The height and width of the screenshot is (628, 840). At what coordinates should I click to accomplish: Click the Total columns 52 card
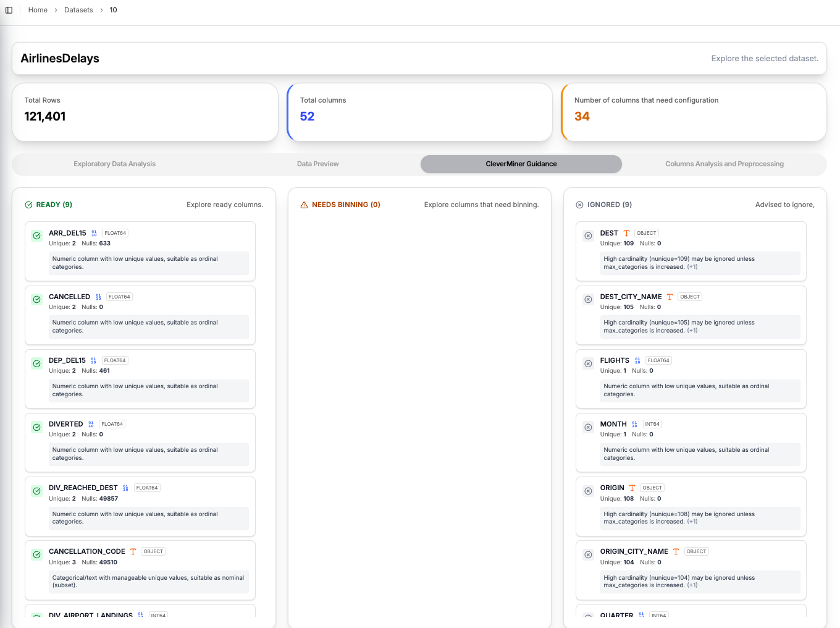[x=420, y=112]
